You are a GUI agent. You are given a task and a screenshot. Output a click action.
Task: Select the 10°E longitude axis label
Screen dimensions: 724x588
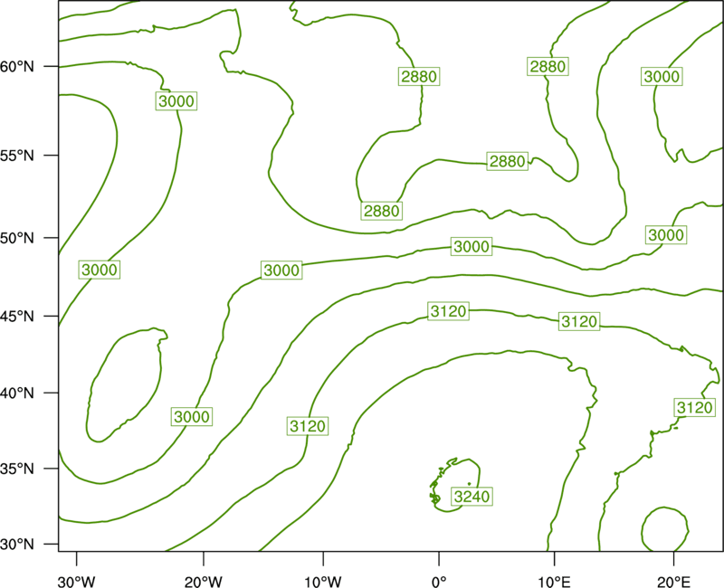554,582
